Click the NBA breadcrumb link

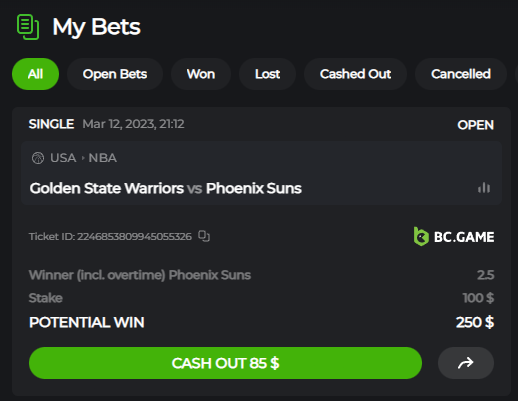click(102, 158)
